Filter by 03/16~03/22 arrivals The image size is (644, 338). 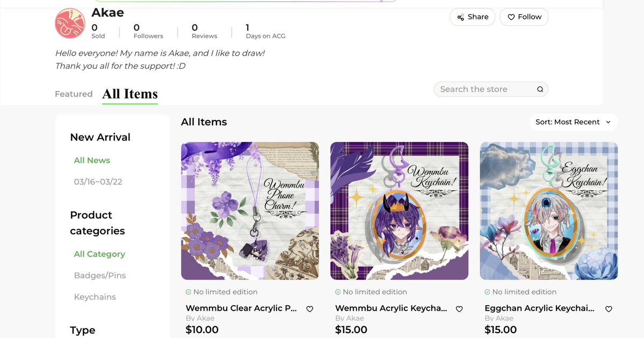(x=98, y=182)
